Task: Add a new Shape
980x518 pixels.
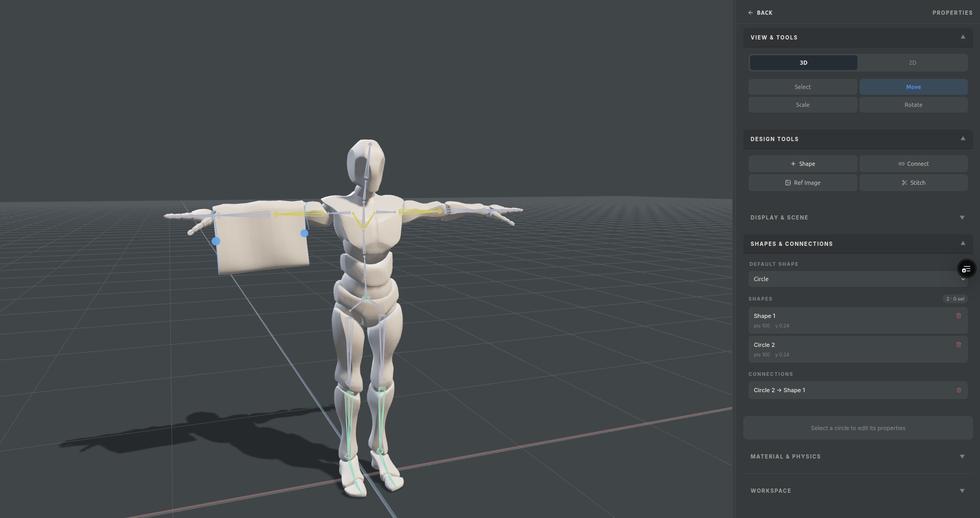Action: coord(803,164)
